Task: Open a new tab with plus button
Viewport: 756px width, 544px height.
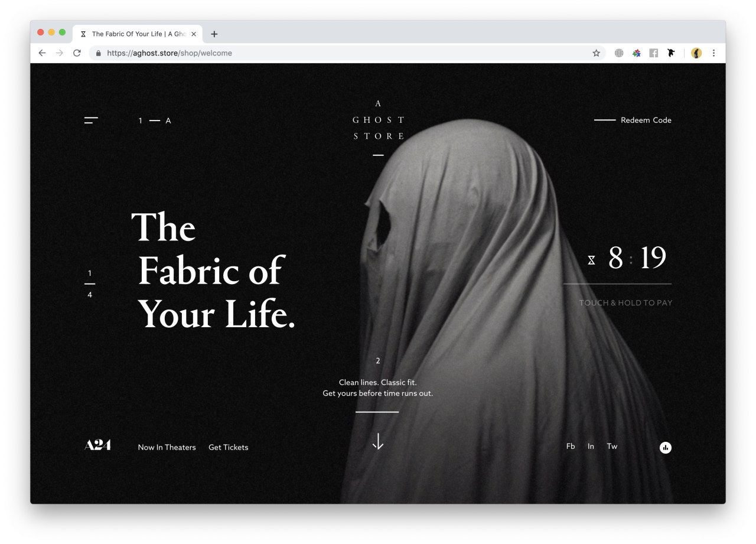Action: coord(214,34)
